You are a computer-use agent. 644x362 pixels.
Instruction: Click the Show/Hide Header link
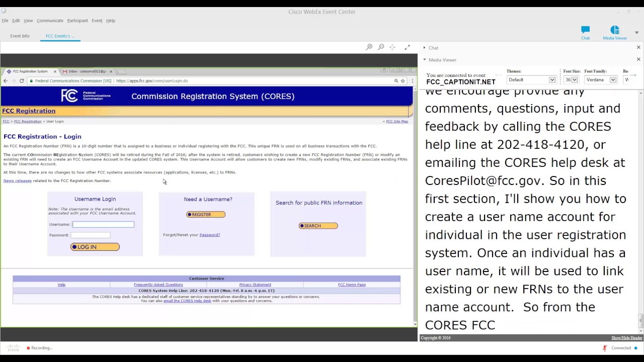click(627, 338)
